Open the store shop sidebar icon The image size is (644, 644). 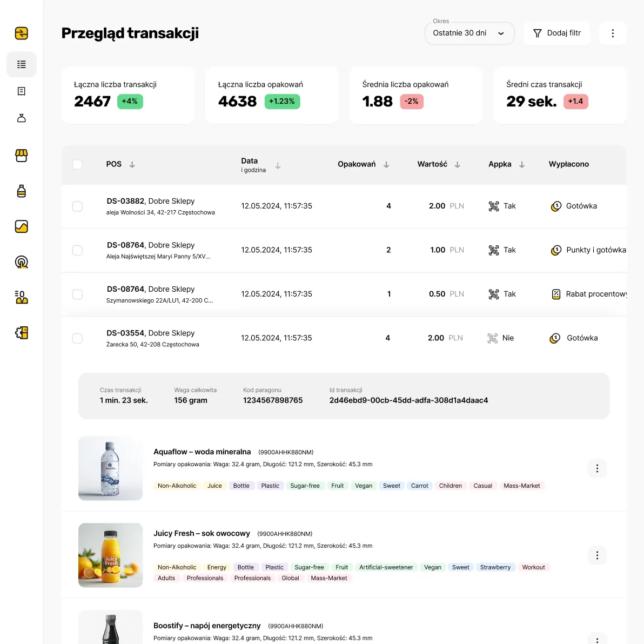[x=22, y=156]
